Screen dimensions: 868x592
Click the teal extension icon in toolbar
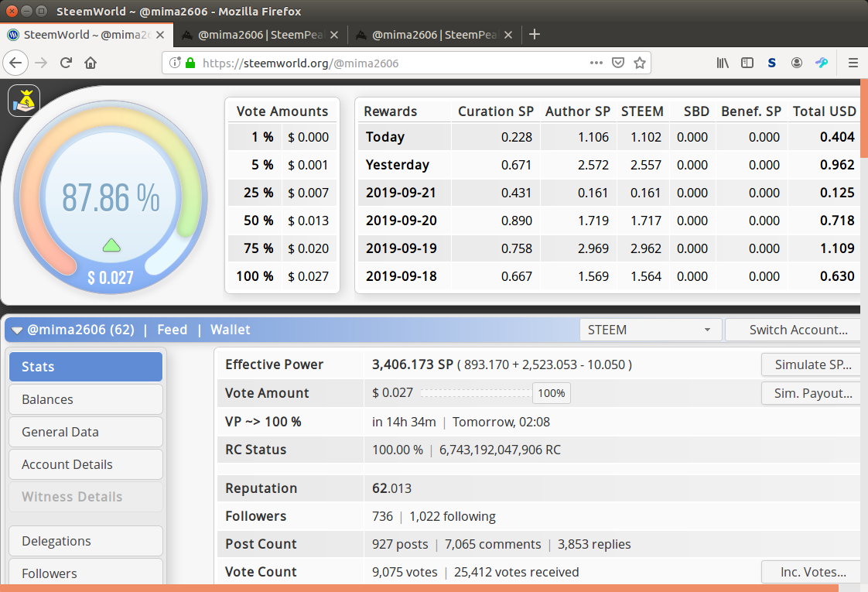click(822, 63)
